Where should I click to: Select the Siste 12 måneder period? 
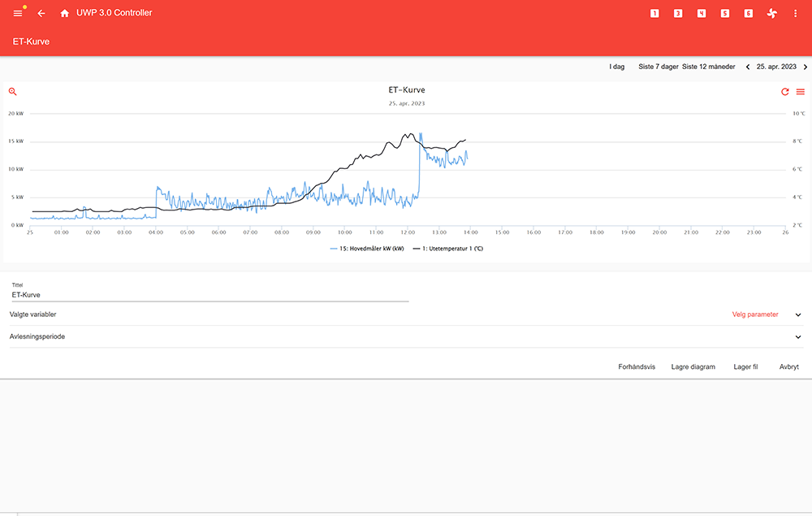pyautogui.click(x=708, y=67)
